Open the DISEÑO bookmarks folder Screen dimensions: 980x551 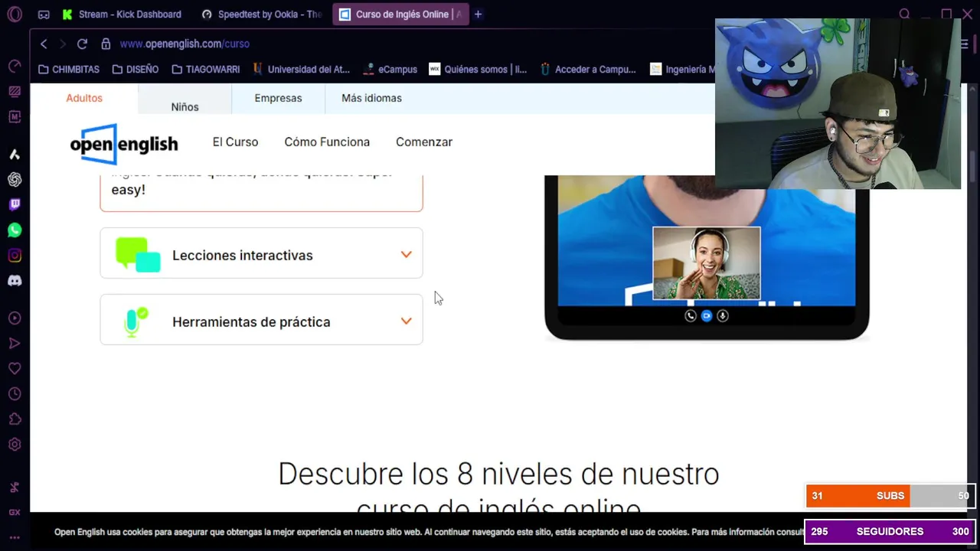135,69
